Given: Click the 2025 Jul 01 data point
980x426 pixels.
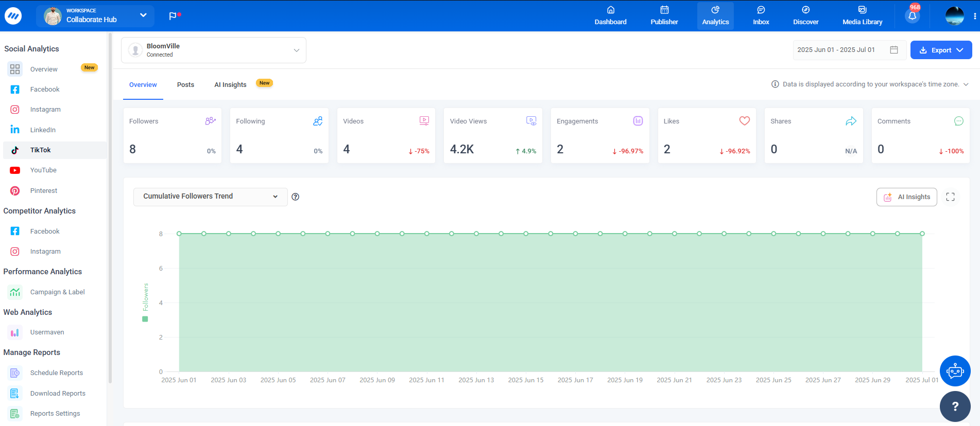Looking at the screenshot, I should click(x=922, y=234).
